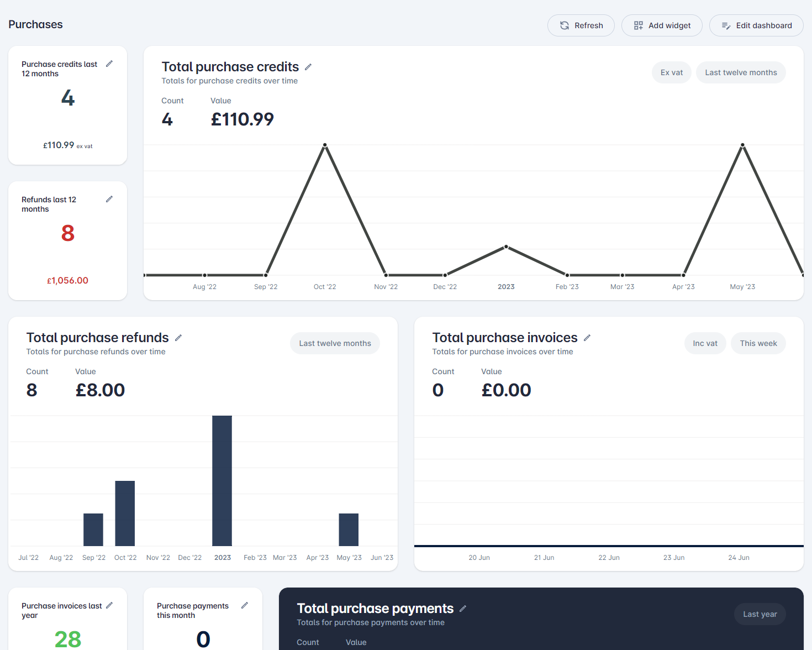Edit the Purchase invoices last year widget
Screen dimensions: 812x650
tap(109, 605)
